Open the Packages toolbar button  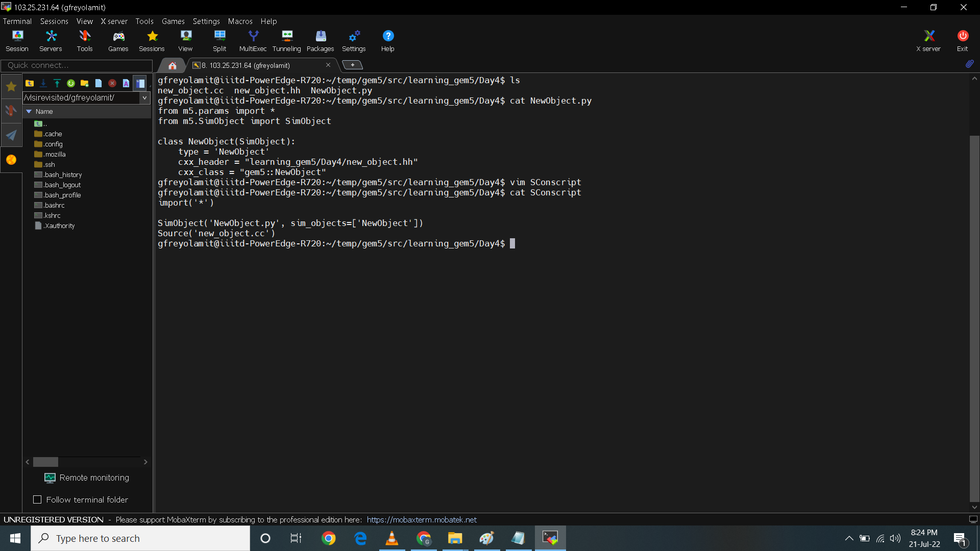tap(320, 41)
